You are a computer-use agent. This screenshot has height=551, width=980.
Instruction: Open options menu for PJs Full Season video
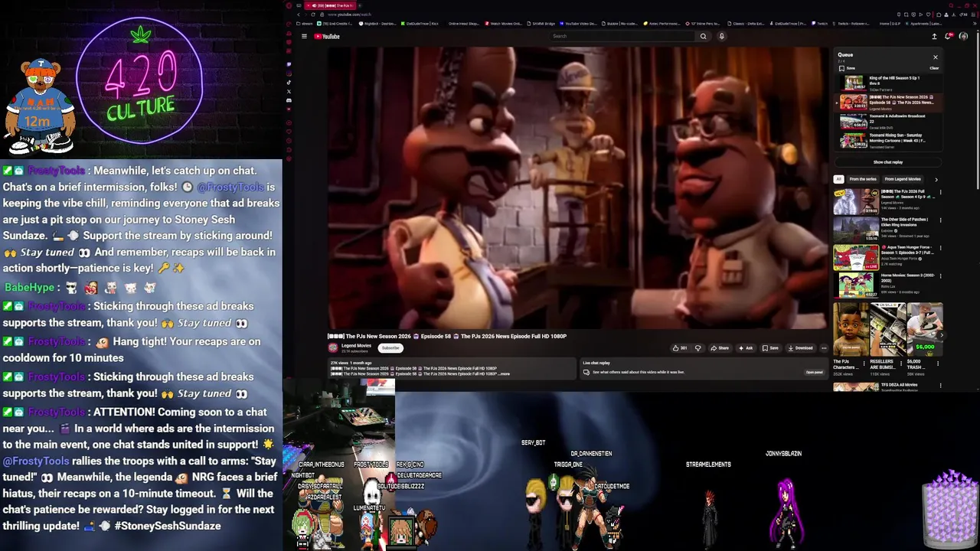pos(940,192)
